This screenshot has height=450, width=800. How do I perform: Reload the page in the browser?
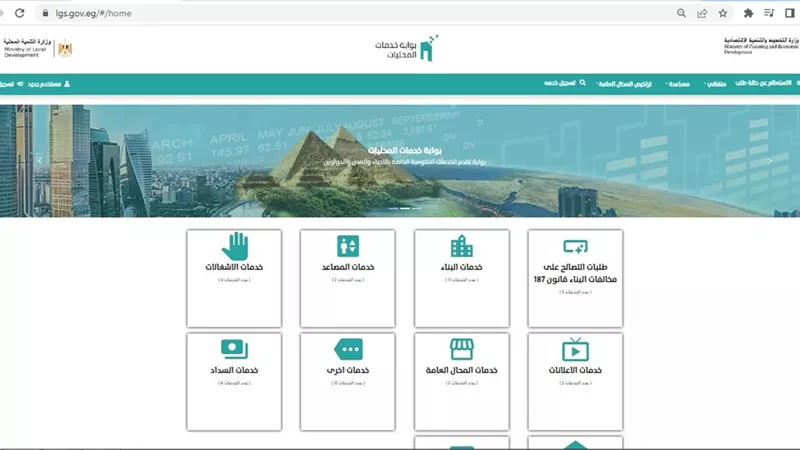(19, 13)
